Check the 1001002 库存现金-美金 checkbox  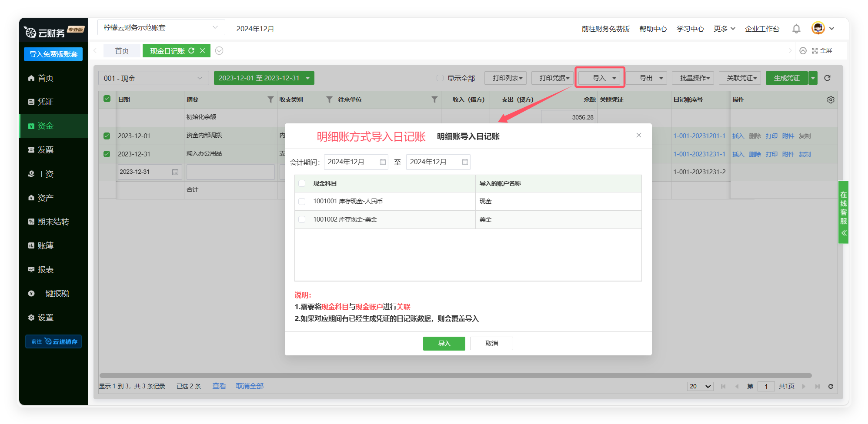click(302, 220)
